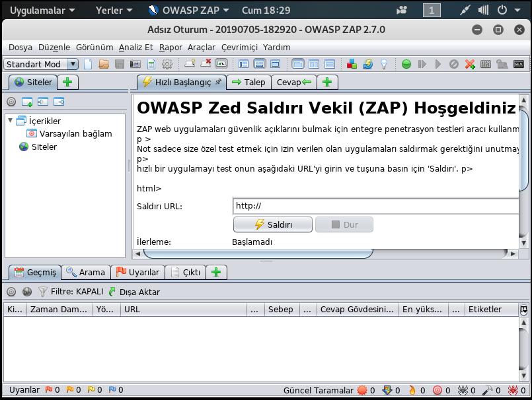Open the Arama tab

pos(86,272)
